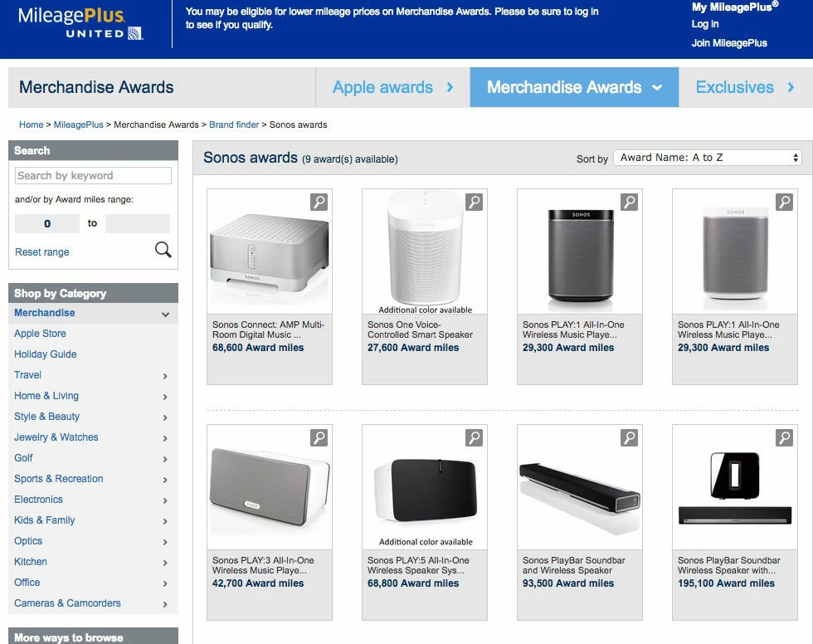
Task: Zoom icon on Sonos PLAY:3 product
Action: (319, 437)
